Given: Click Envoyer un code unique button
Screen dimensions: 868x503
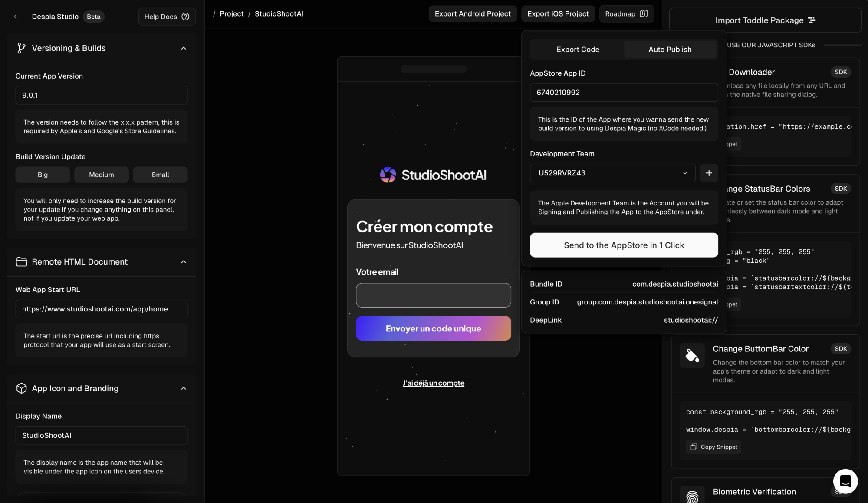Looking at the screenshot, I should pos(433,328).
